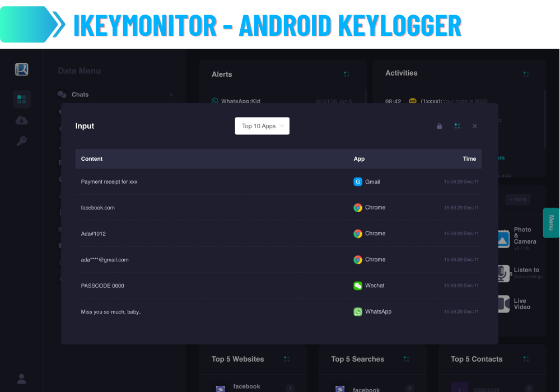Open the Alerts panel options icon
This screenshot has height=392, width=560.
tap(347, 74)
